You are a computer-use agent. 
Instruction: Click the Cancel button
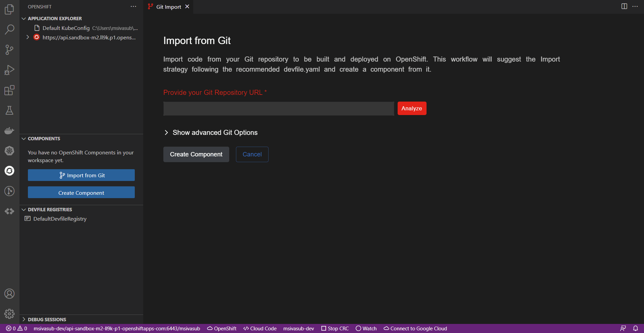coord(252,154)
